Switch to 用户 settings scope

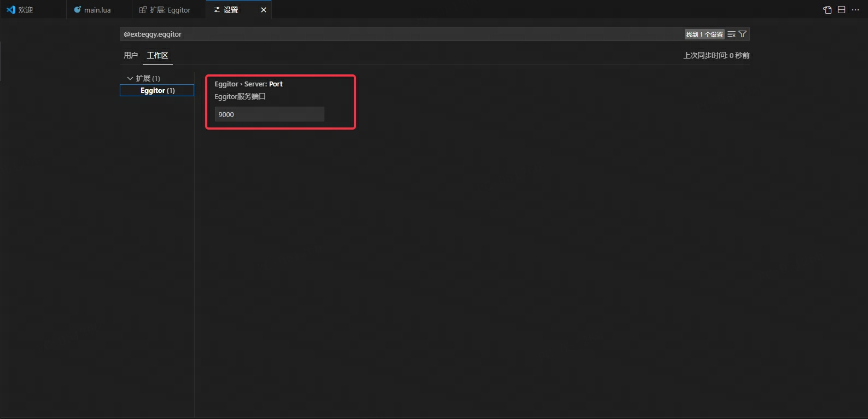click(x=131, y=55)
